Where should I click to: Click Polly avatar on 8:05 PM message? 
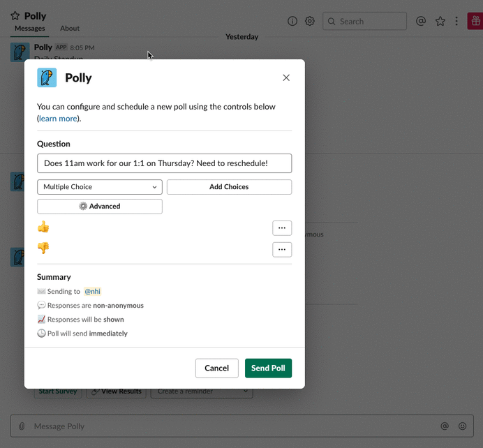tap(20, 52)
